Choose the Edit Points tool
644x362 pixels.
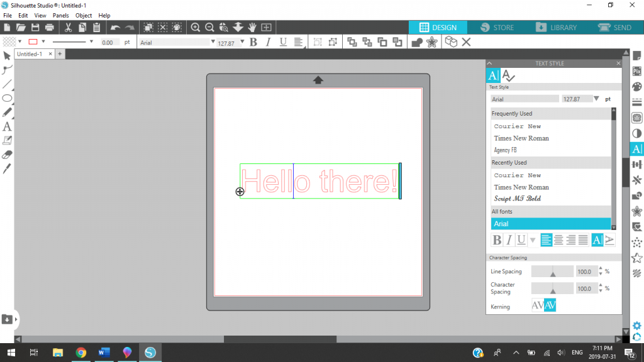7,70
